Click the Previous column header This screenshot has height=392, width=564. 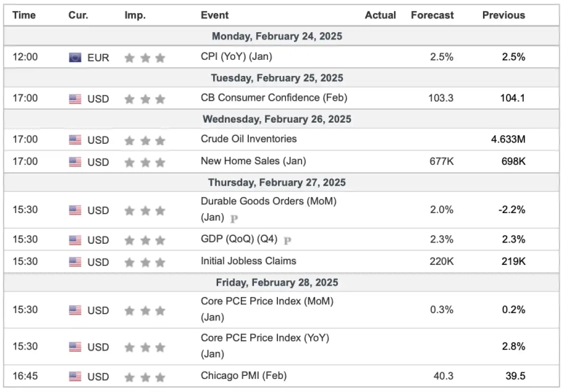pos(503,15)
